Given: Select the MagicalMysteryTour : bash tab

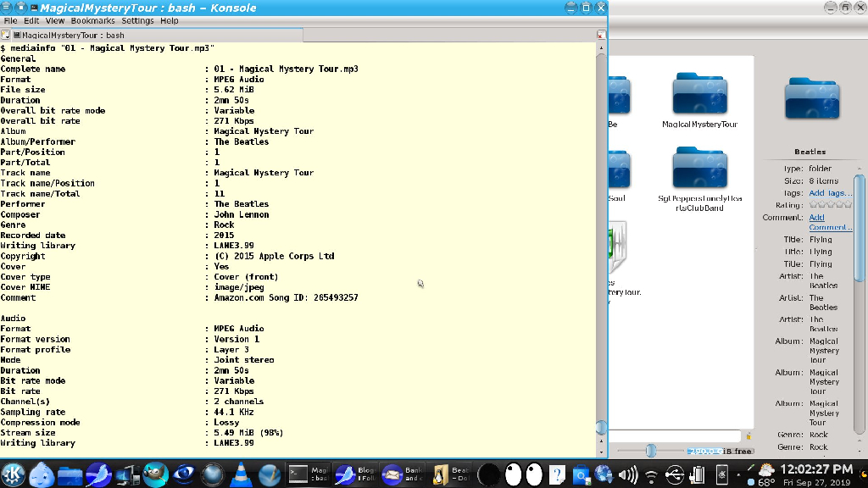Looking at the screenshot, I should pos(157,35).
